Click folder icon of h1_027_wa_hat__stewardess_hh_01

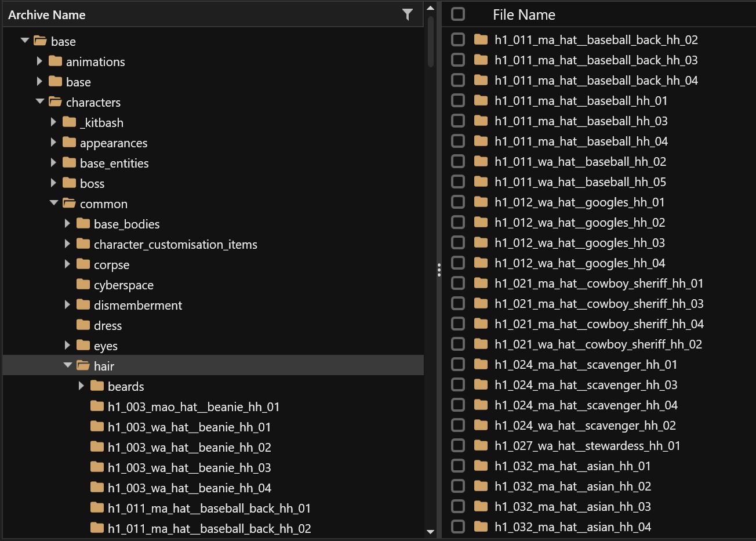coord(481,445)
